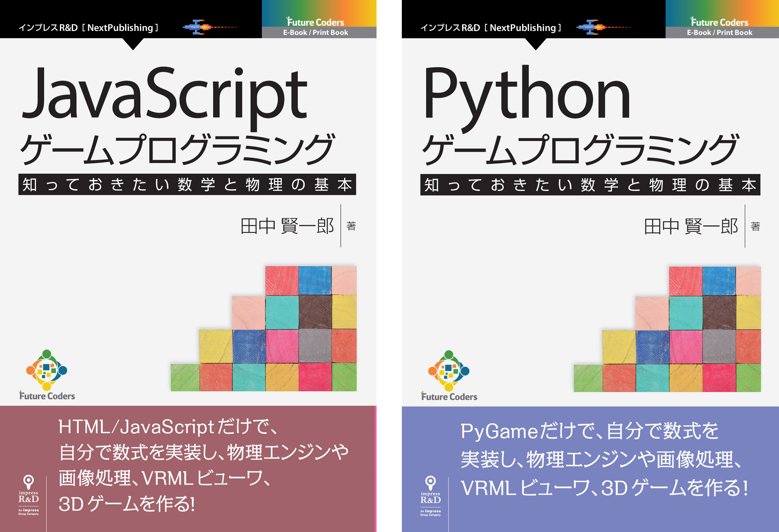The height and width of the screenshot is (532, 779).
Task: Click 'HTML/JavaScriptだけで、' blurb line
Action: pos(168,427)
